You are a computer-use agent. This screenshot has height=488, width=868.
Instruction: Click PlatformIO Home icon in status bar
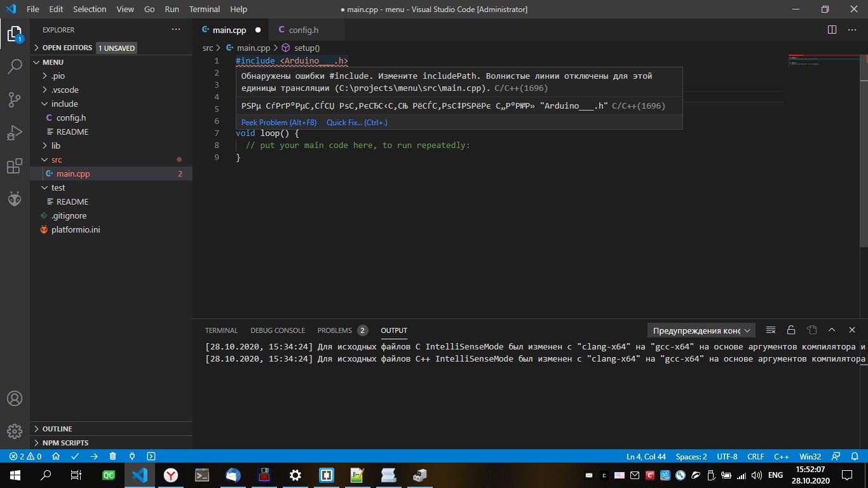[56, 456]
